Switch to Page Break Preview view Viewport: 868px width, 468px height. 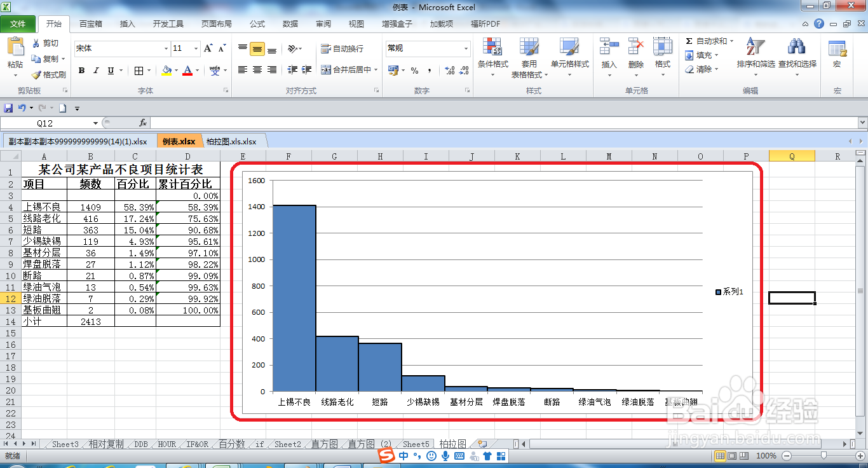point(743,456)
